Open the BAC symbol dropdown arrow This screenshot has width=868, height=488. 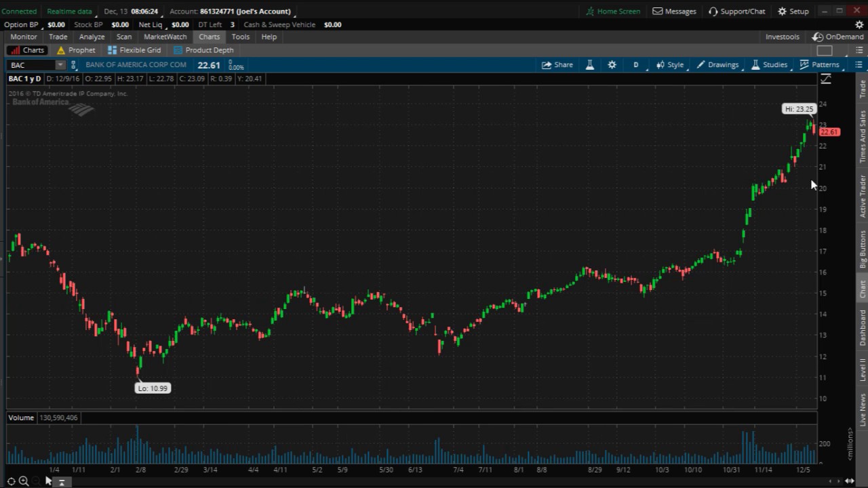(60, 65)
